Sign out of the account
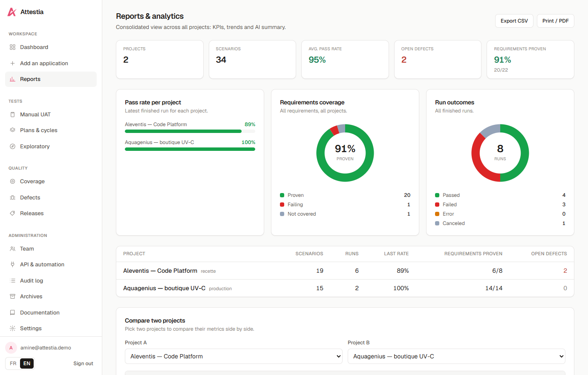588x375 pixels. (x=83, y=363)
